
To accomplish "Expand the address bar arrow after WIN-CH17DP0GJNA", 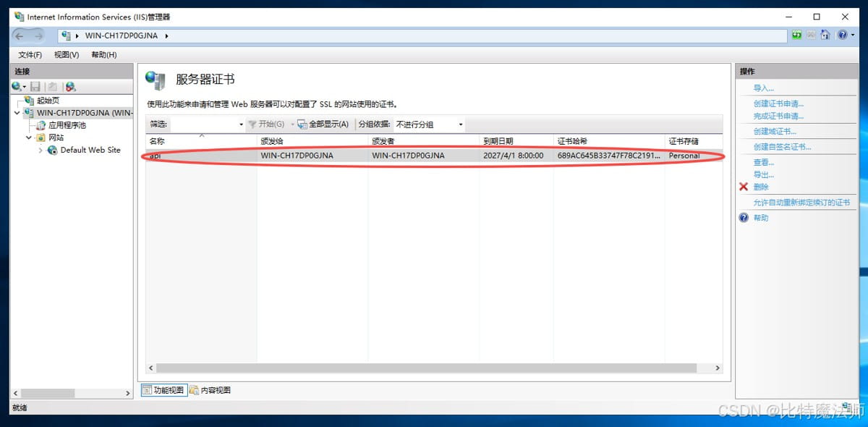I will click(x=166, y=35).
